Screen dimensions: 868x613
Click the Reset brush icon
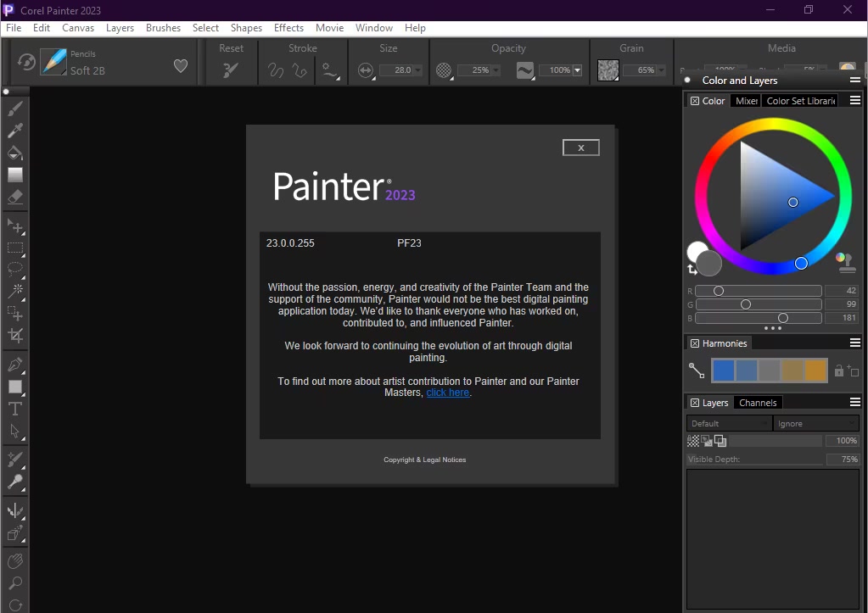(x=231, y=70)
